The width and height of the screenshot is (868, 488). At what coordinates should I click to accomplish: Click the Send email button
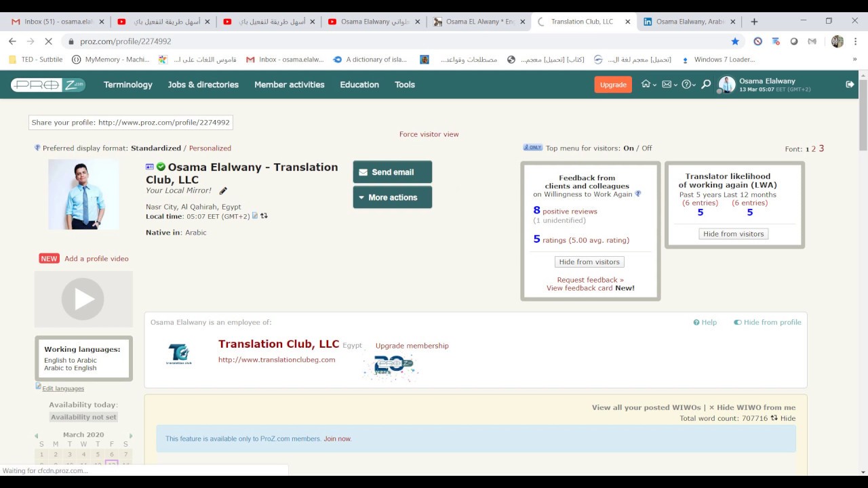click(393, 172)
